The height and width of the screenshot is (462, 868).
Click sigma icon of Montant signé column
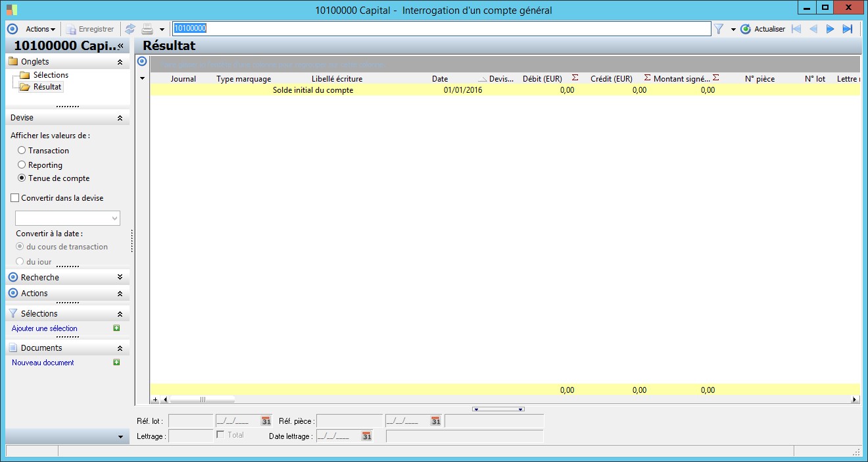pos(715,78)
